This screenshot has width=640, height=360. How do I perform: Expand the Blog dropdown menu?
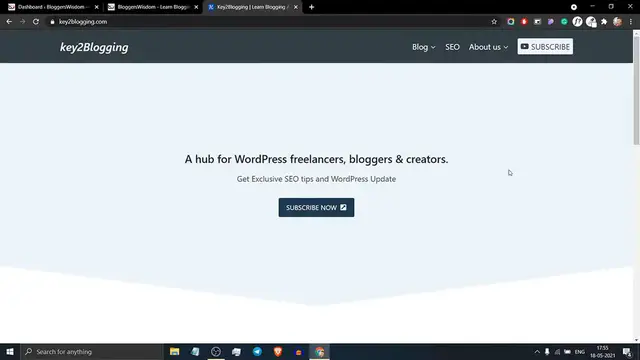(424, 47)
